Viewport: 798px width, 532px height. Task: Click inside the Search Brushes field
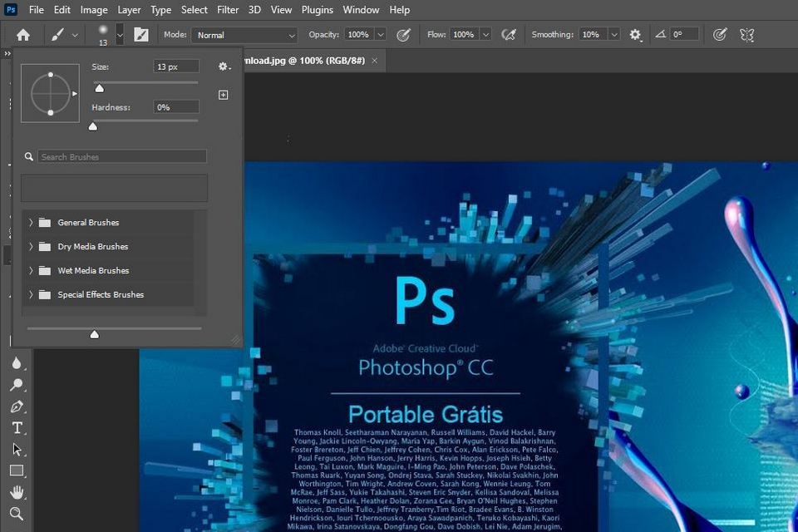click(x=121, y=156)
